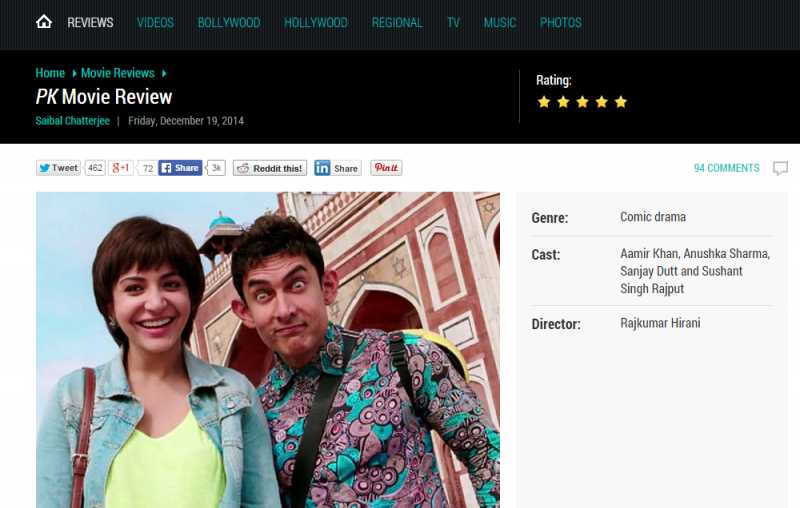
Task: Open the Reviews menu item
Action: (90, 22)
